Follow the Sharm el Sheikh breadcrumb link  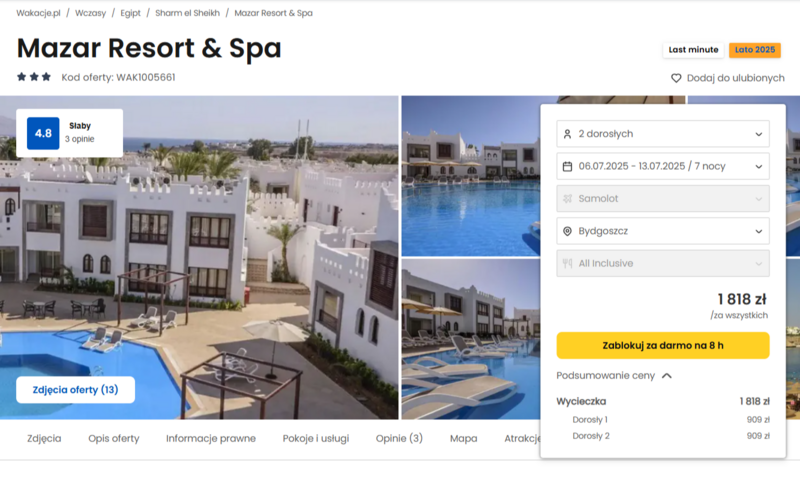pyautogui.click(x=187, y=13)
